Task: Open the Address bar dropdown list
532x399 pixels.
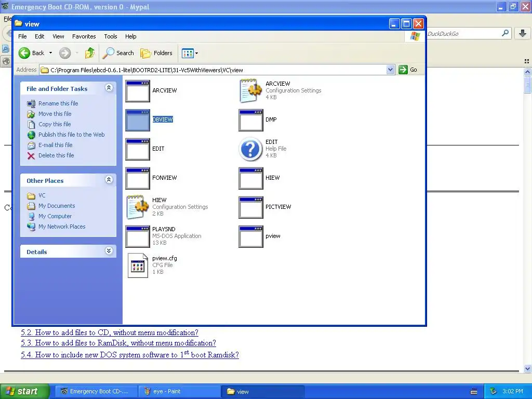Action: click(390, 70)
